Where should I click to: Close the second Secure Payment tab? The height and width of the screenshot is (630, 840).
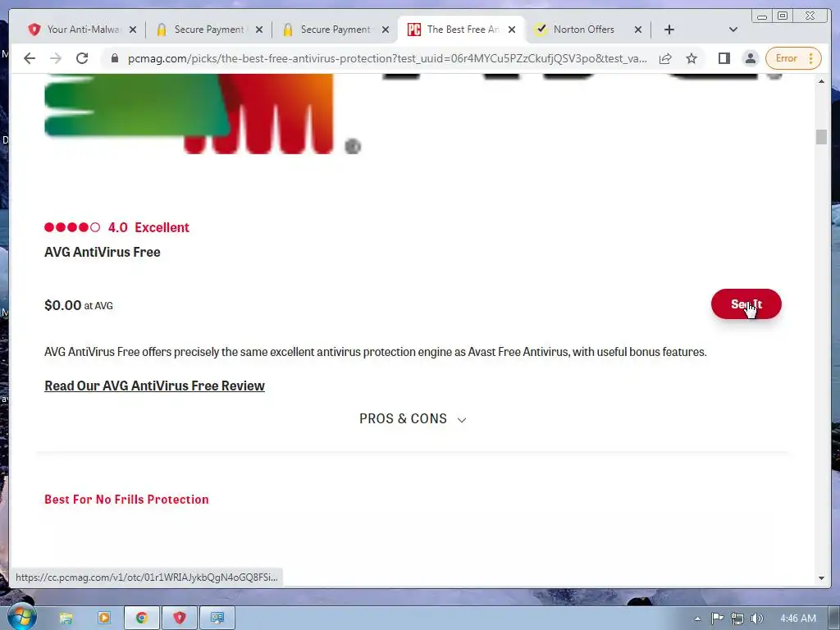point(386,30)
